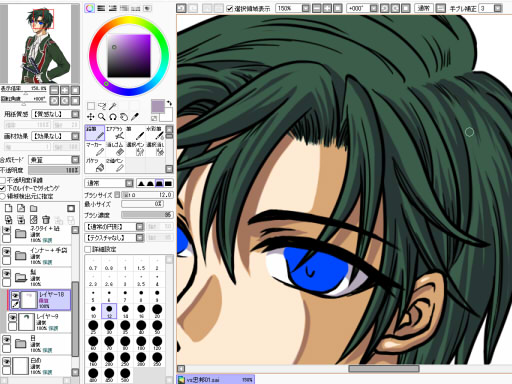512x384 pixels.
Task: Select the Binary Pen (2値ペン) tool
Action: pyautogui.click(x=115, y=165)
